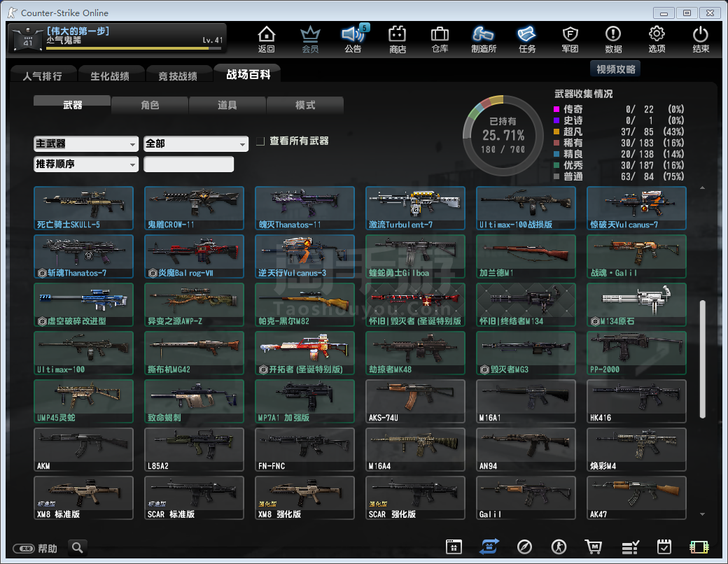Open the 制造所 crafting icon
Image resolution: width=728 pixels, height=564 pixels.
coord(483,39)
